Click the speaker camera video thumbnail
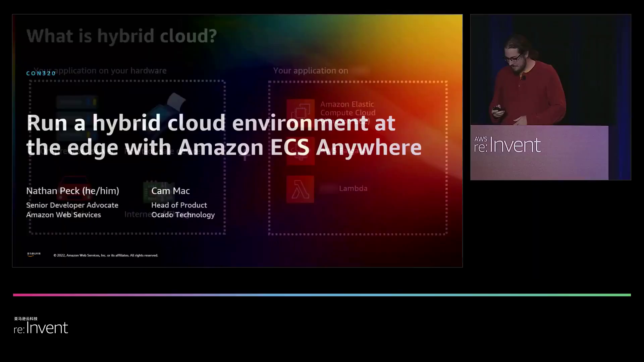This screenshot has height=362, width=644. coord(550,97)
